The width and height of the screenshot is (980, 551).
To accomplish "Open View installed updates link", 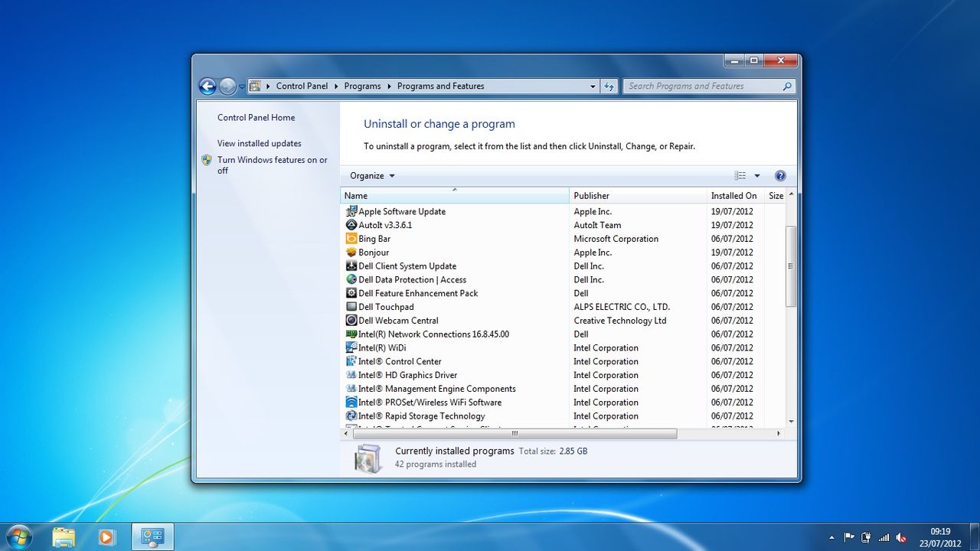I will click(x=260, y=144).
